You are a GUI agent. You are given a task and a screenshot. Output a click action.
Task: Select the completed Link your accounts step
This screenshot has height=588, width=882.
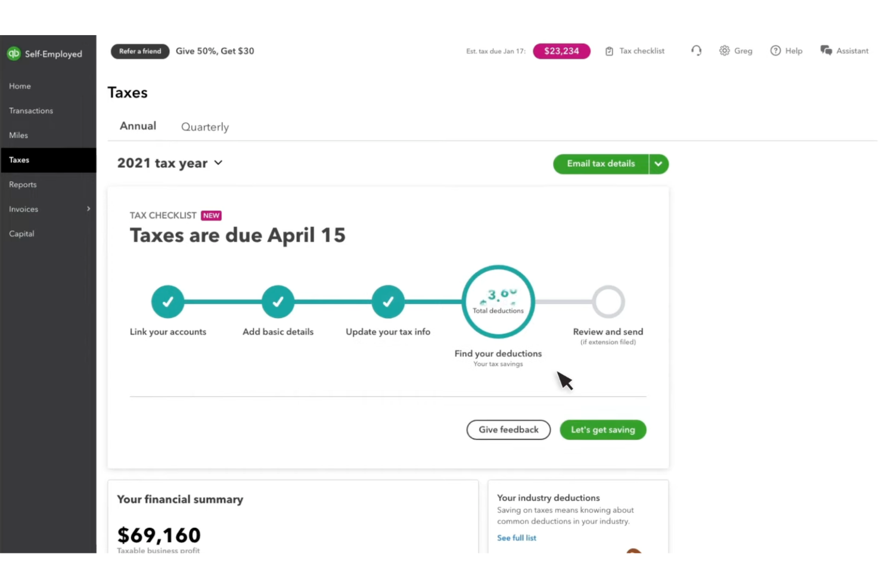[167, 301]
